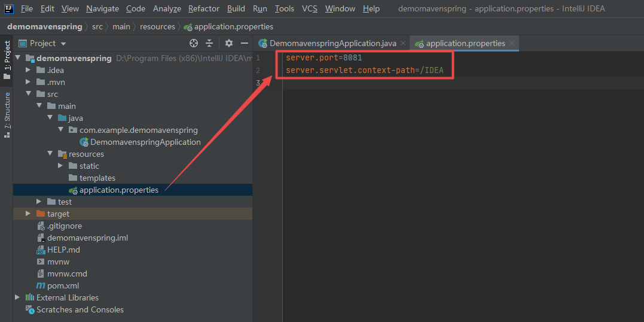Close the application.properties tab
644x322 pixels.
click(x=512, y=43)
